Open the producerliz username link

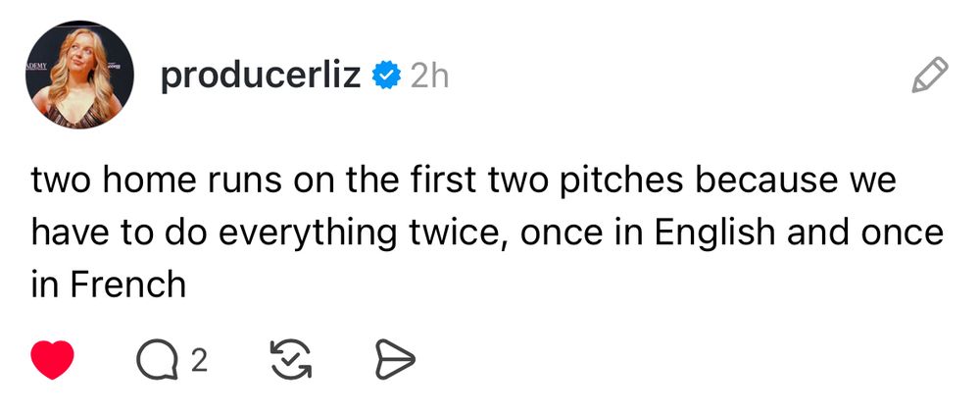[x=261, y=76]
